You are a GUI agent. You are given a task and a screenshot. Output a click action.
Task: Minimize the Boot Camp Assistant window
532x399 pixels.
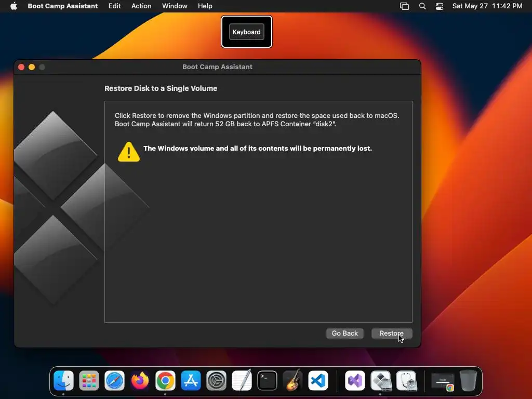[32, 67]
